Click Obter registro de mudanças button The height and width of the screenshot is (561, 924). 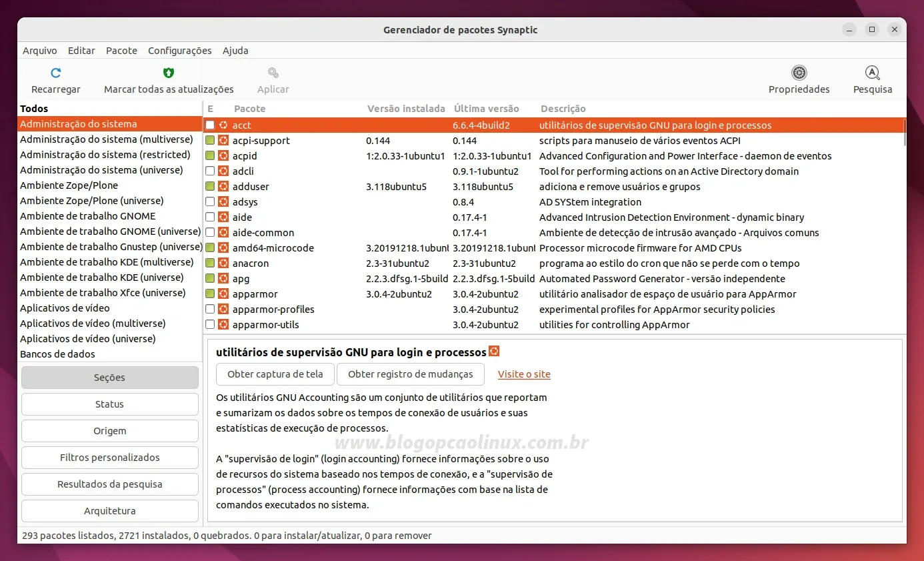[x=411, y=374]
